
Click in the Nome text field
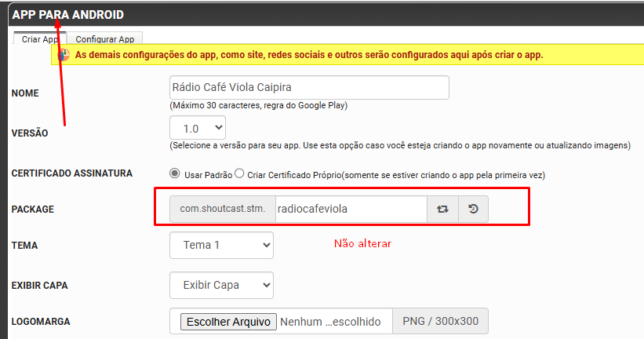pyautogui.click(x=309, y=87)
